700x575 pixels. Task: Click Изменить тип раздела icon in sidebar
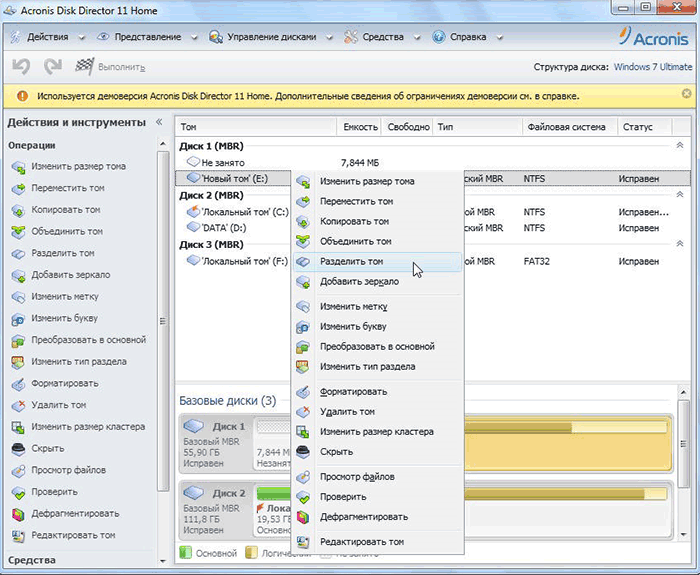18,362
